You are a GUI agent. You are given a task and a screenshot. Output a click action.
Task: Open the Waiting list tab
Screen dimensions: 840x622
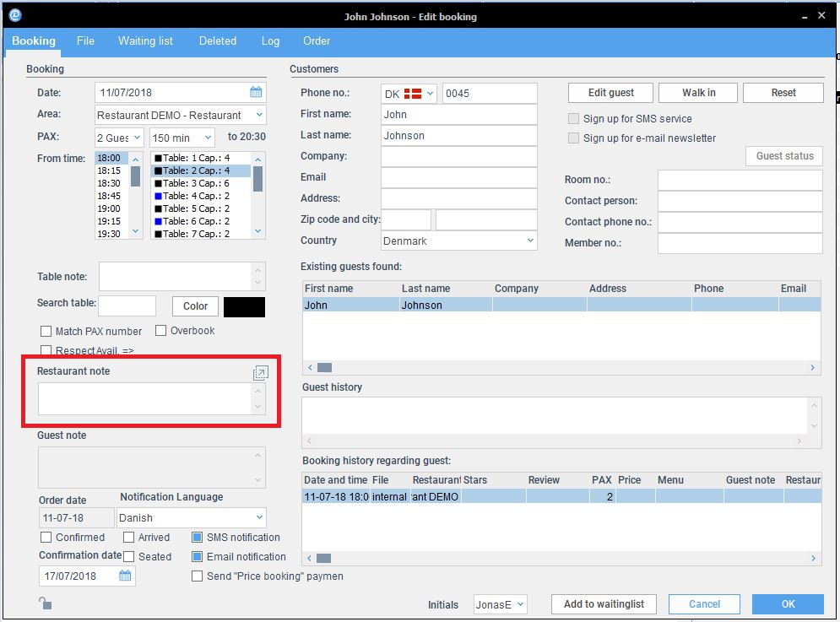(146, 41)
